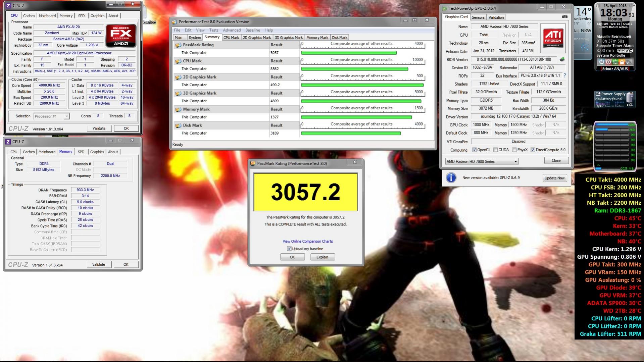Click the CPU usage meter gadget
Viewport: 644px width, 362px height.
point(615,147)
